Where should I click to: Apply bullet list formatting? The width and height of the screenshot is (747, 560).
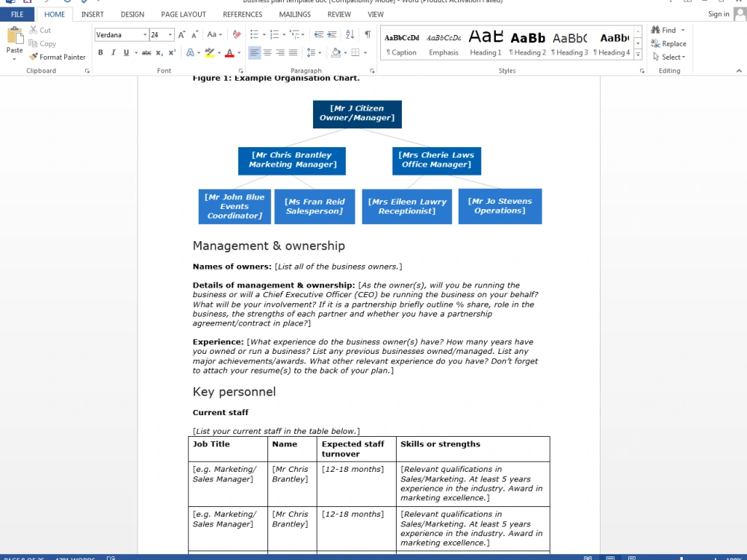[255, 34]
